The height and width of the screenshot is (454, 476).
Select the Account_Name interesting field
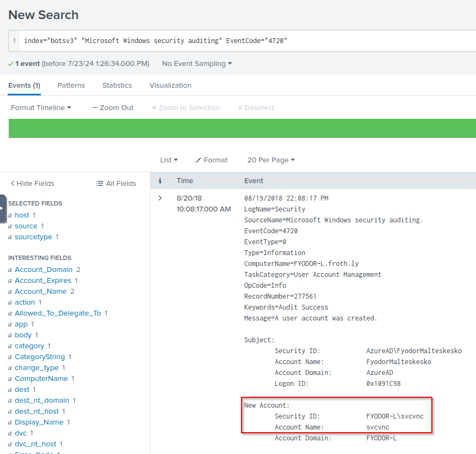(40, 291)
